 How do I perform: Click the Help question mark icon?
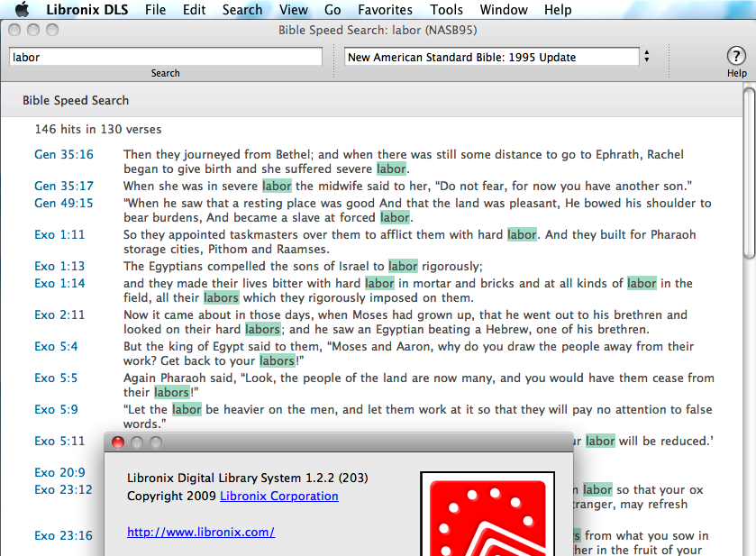[x=736, y=57]
